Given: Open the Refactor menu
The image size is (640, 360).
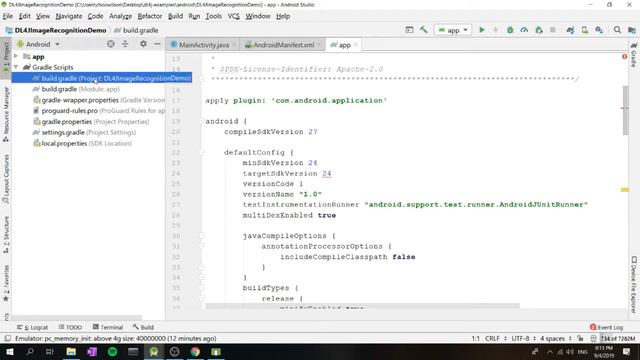Looking at the screenshot, I should pos(150,16).
